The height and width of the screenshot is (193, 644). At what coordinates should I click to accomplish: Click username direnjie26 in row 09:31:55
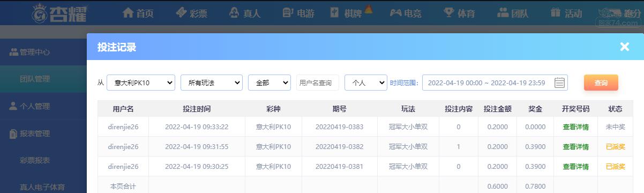click(x=123, y=147)
